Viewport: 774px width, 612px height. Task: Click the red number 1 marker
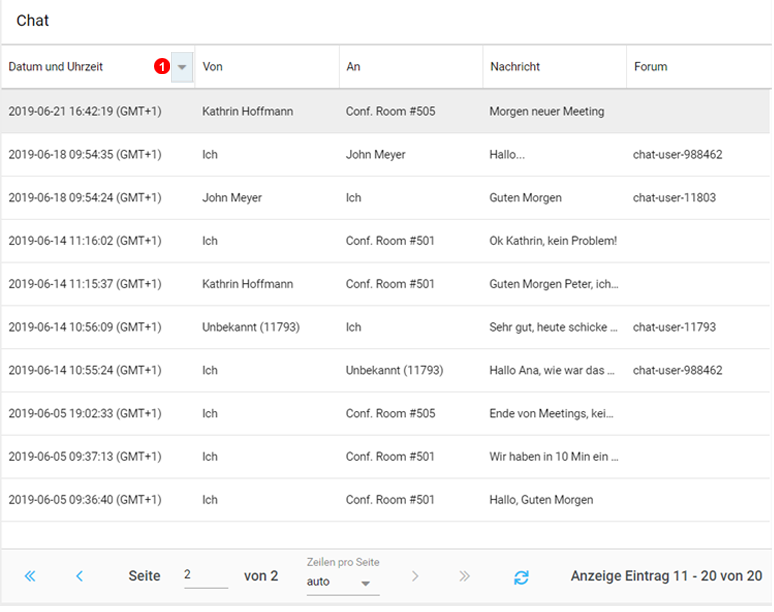pyautogui.click(x=160, y=67)
